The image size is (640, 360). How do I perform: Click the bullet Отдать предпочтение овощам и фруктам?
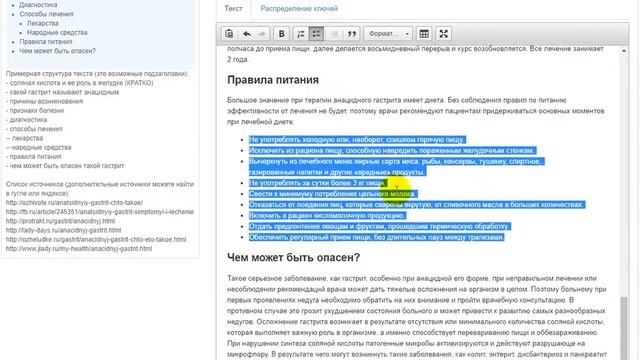tap(380, 226)
